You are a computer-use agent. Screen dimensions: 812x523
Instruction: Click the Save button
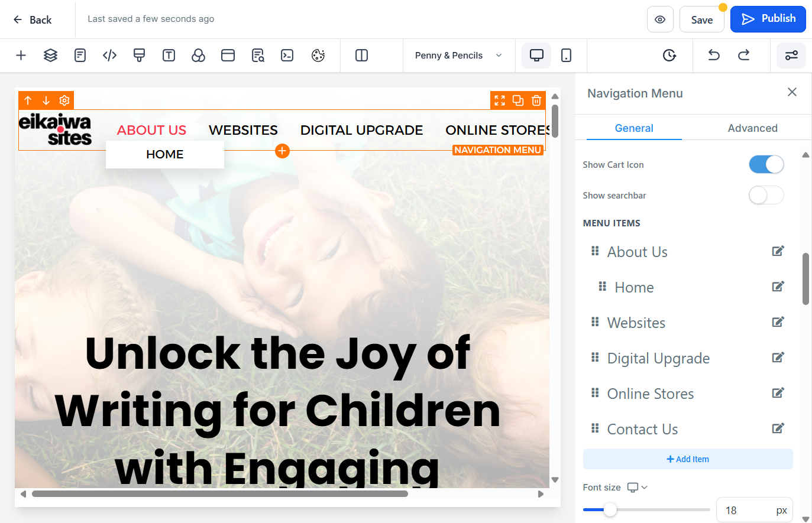pos(702,20)
